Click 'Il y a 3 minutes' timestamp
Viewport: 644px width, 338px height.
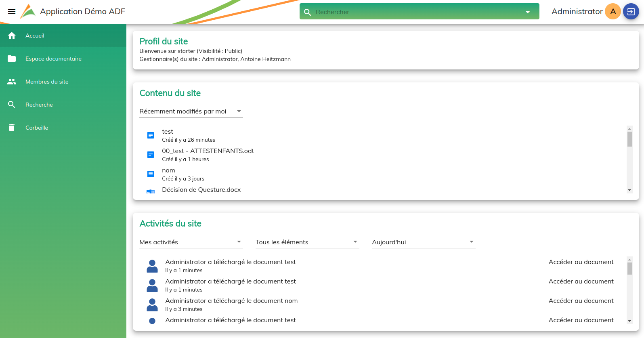click(184, 309)
